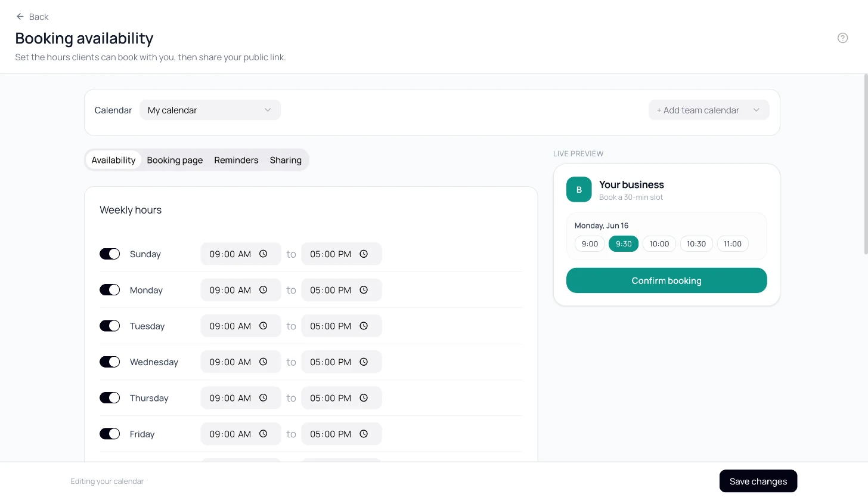Click the Editing your calendar status text
The height and width of the screenshot is (500, 868).
click(107, 481)
